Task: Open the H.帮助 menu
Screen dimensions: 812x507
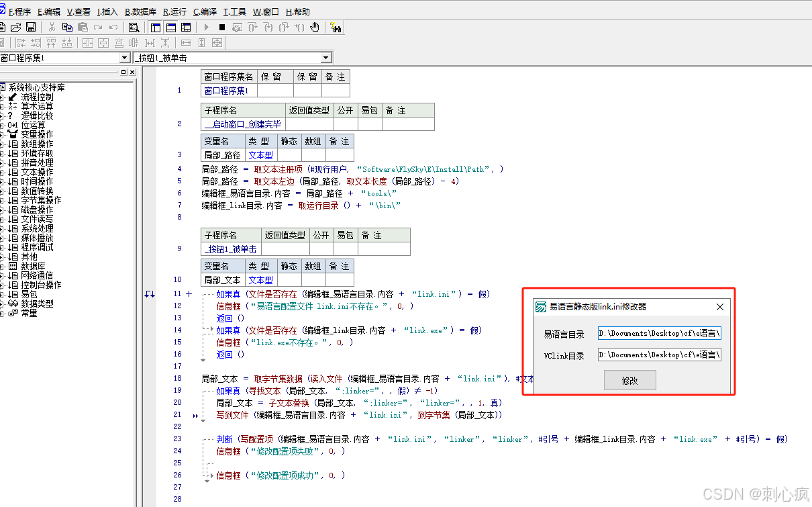Action: click(298, 11)
